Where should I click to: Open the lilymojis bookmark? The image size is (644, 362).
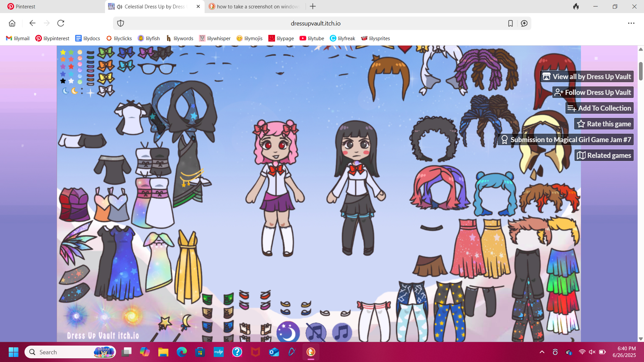[249, 38]
